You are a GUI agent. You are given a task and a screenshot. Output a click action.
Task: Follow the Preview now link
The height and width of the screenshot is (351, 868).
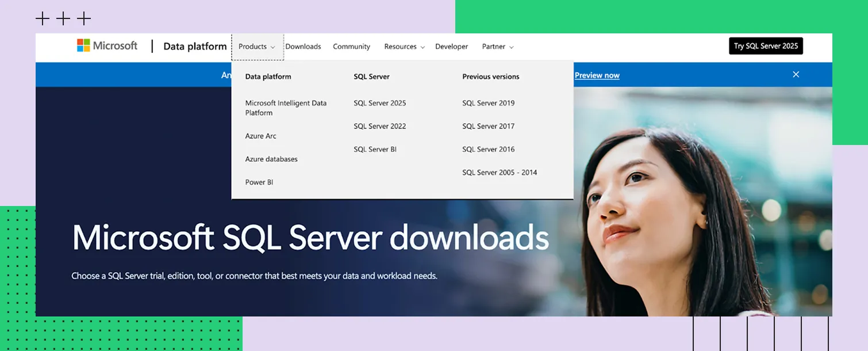pos(597,75)
